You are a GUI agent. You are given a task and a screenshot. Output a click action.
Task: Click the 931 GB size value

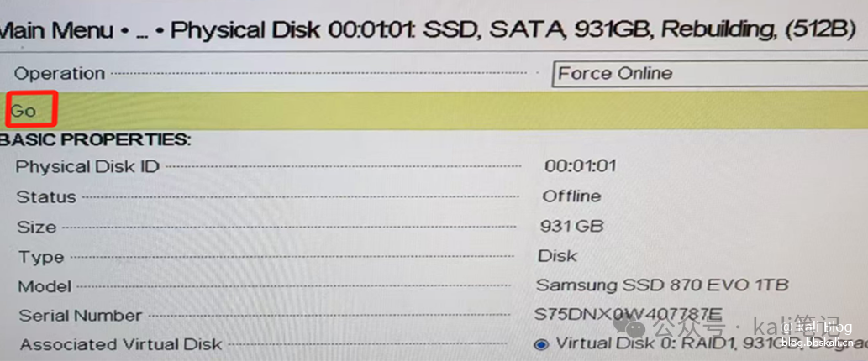click(x=572, y=226)
